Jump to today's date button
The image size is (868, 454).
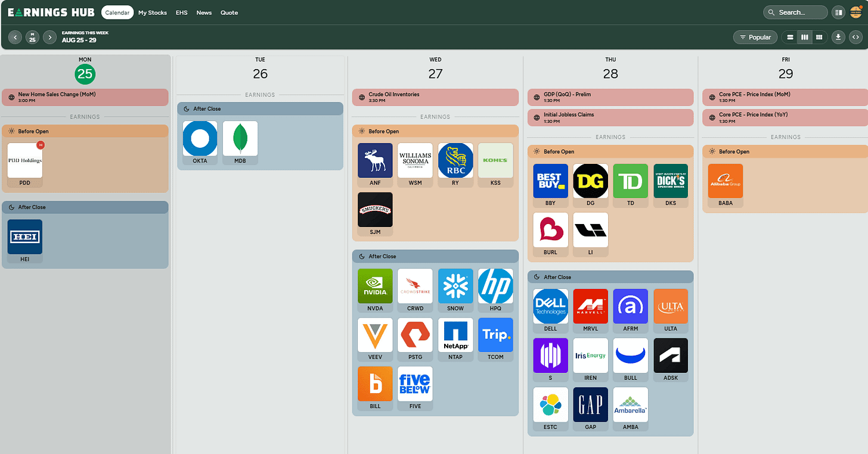pyautogui.click(x=33, y=38)
